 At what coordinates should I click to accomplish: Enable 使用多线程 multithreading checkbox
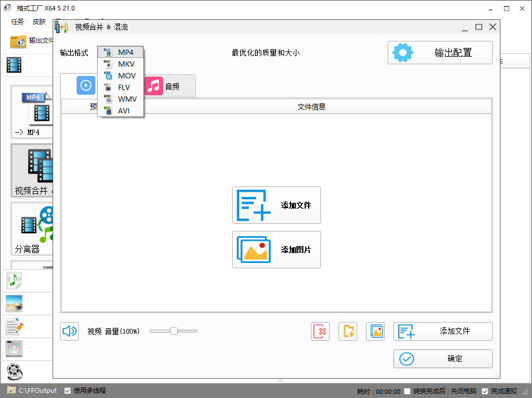[68, 390]
